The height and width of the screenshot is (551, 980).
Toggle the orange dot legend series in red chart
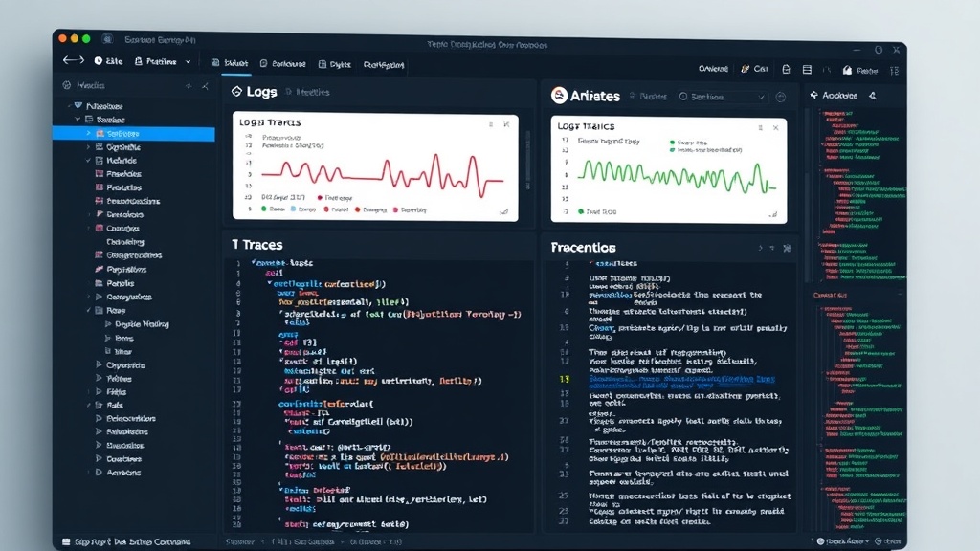[x=358, y=209]
